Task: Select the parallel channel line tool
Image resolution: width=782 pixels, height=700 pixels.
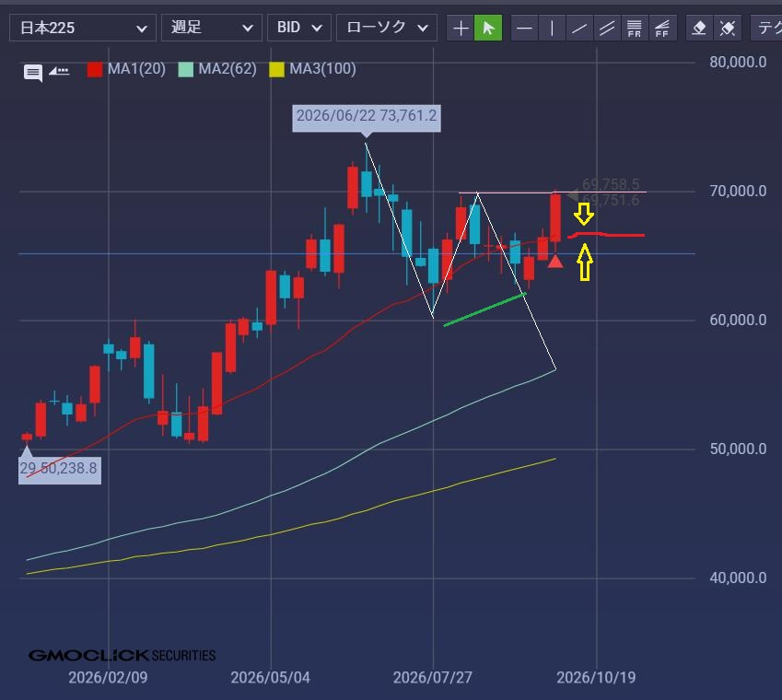Action: [606, 28]
